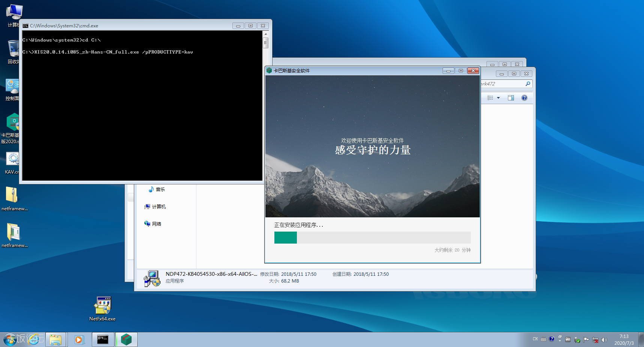Click the time remaining '20' minutes text
Viewport: 644px width, 347px height.
click(457, 250)
